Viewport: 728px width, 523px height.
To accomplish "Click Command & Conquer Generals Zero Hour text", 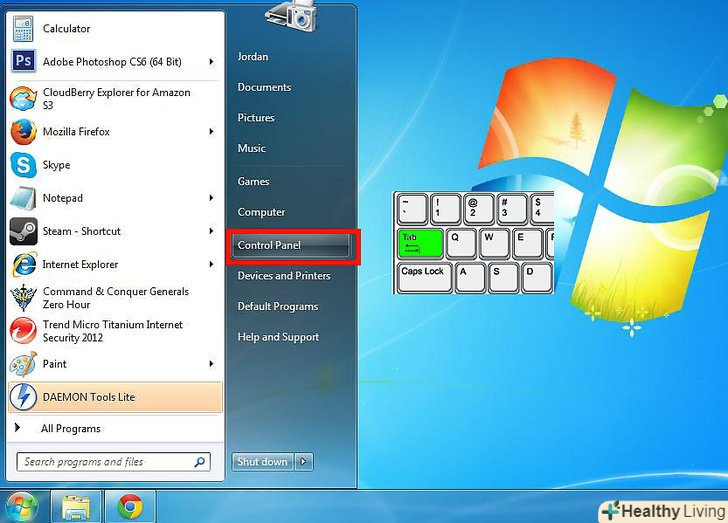I will (116, 298).
